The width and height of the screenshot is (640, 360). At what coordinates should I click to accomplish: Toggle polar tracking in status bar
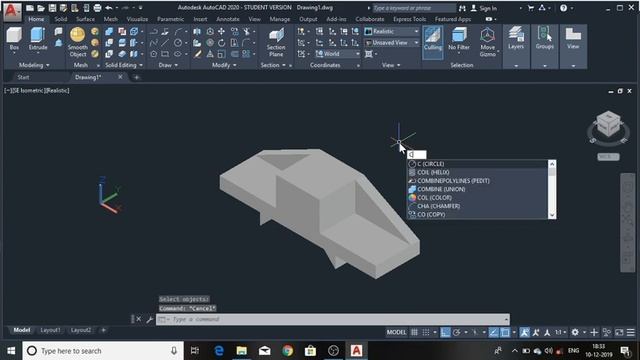click(456, 332)
